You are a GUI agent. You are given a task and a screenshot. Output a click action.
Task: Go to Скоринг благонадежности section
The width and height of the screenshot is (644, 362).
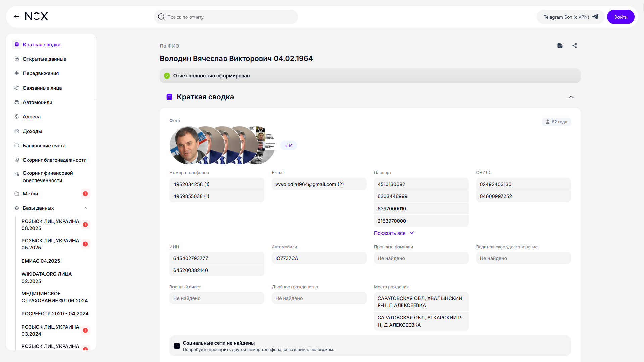point(54,160)
